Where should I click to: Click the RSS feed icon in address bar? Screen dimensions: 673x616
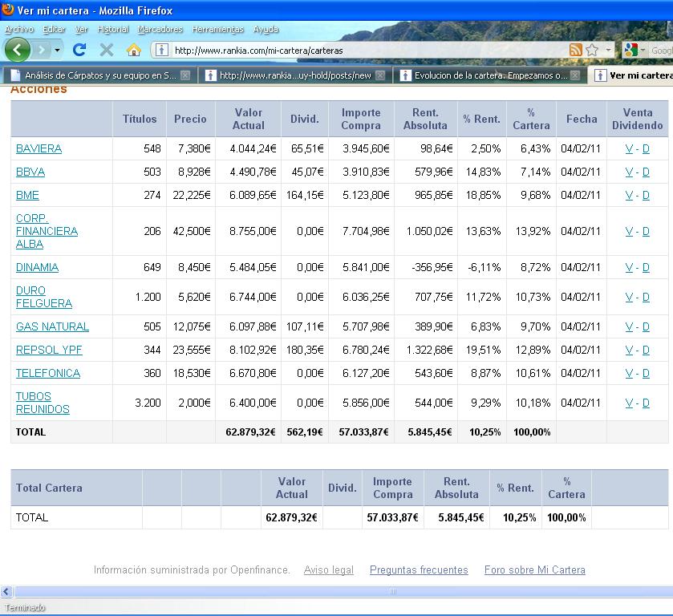coord(575,50)
